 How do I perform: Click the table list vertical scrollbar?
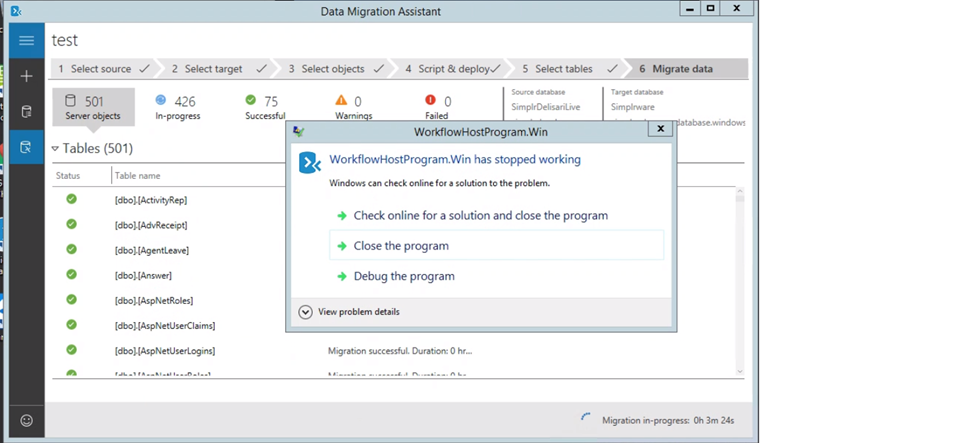(740, 281)
